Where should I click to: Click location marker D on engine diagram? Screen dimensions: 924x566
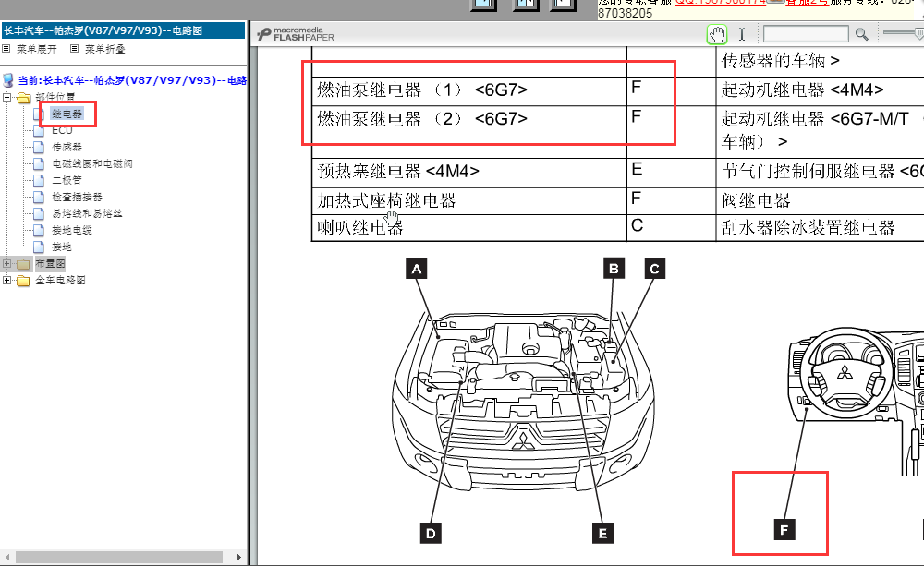pyautogui.click(x=431, y=533)
